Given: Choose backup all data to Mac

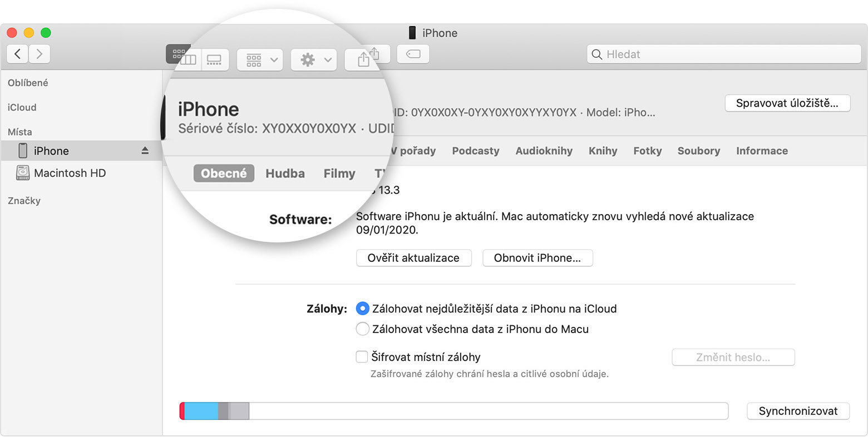Looking at the screenshot, I should coord(362,329).
